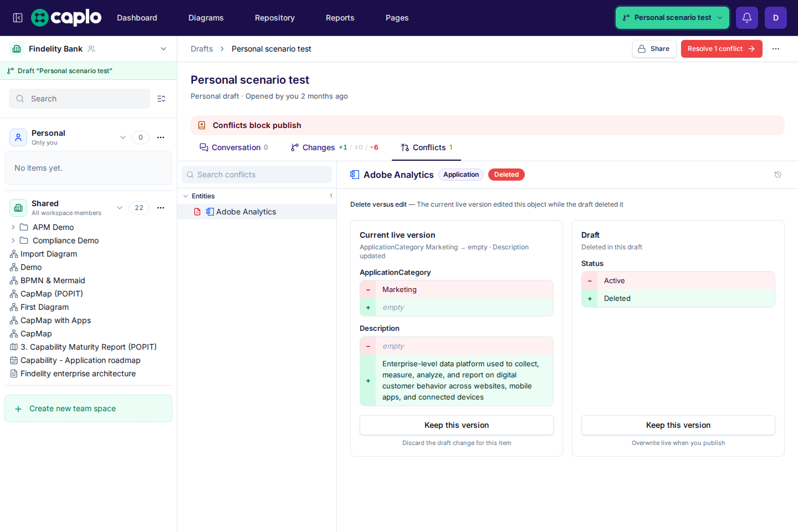798x532 pixels.
Task: Open the notifications bell
Action: pos(747,18)
